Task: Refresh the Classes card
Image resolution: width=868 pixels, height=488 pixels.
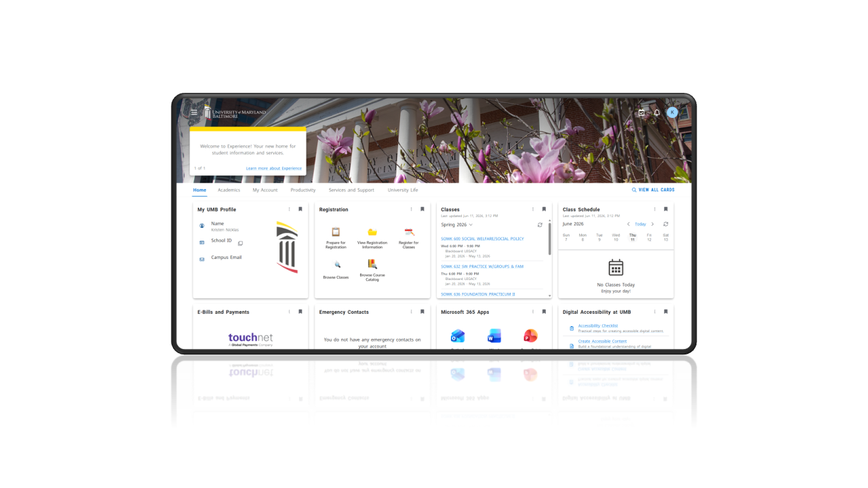Action: [540, 224]
